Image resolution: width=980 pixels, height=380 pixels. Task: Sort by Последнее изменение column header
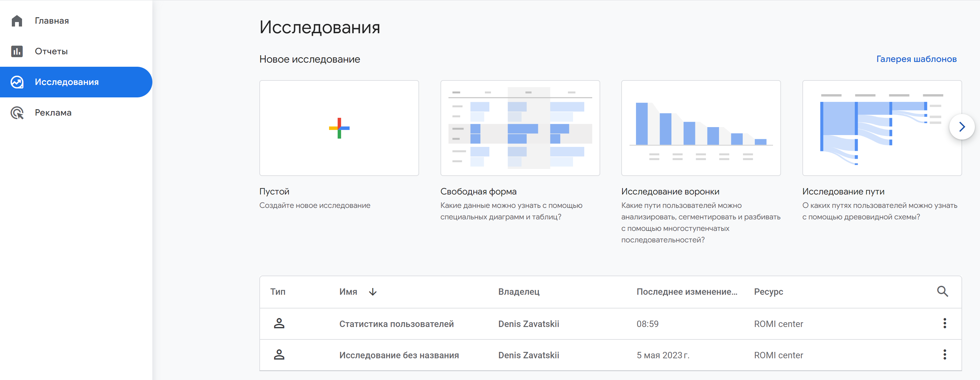click(x=686, y=292)
